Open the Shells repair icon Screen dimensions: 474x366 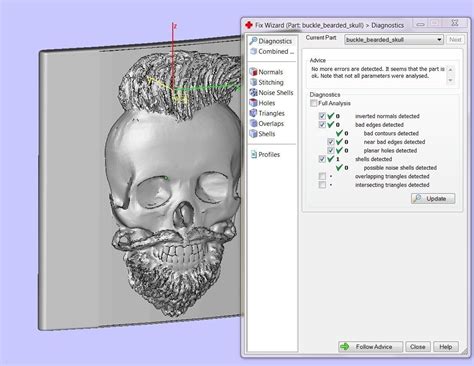pyautogui.click(x=253, y=134)
